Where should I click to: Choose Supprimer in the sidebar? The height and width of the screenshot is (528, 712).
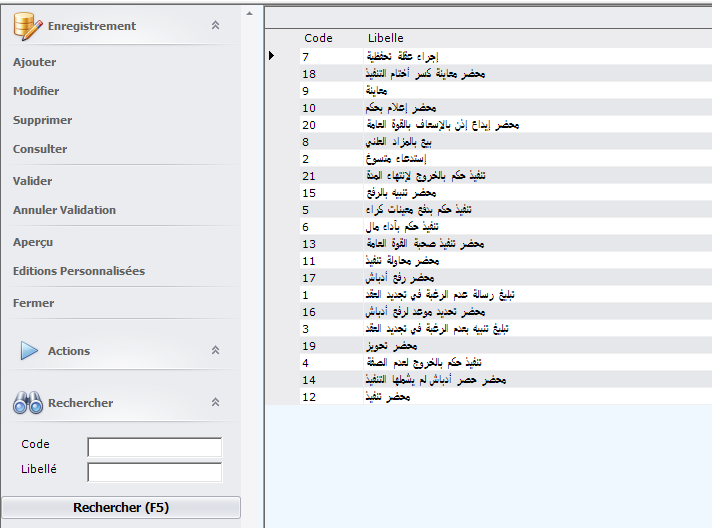pos(42,120)
